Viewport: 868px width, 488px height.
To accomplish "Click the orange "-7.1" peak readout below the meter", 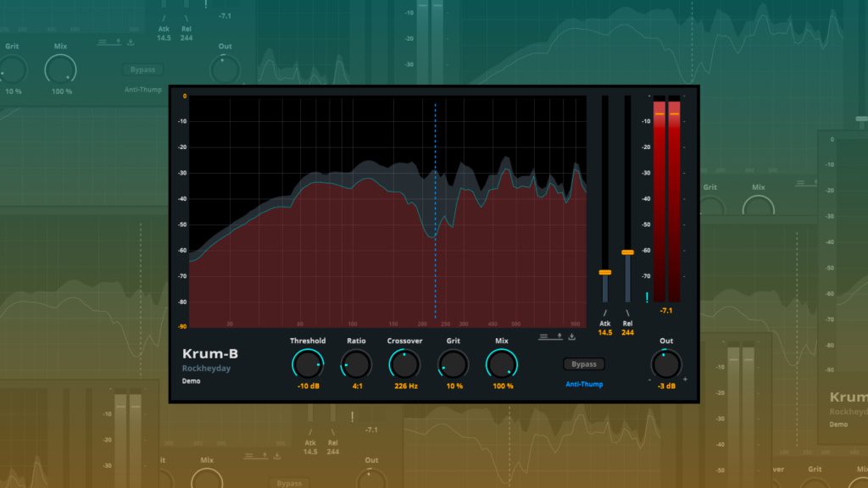I will pyautogui.click(x=666, y=310).
